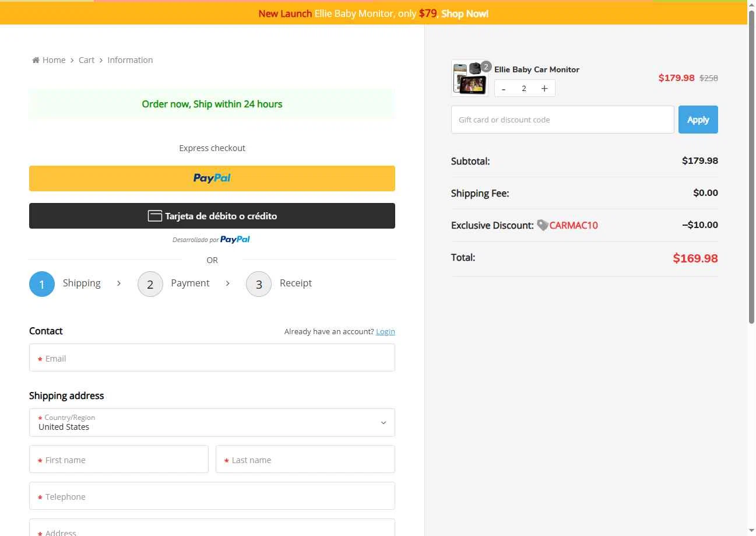The height and width of the screenshot is (536, 756).
Task: Click the Ellie Baby Car Monitor product name
Action: click(537, 69)
